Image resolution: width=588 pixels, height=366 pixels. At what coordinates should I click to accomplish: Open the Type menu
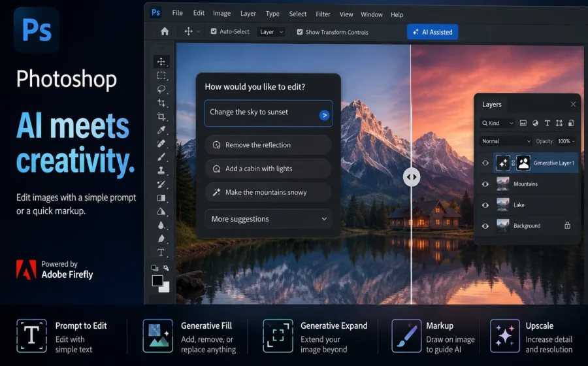[272, 14]
